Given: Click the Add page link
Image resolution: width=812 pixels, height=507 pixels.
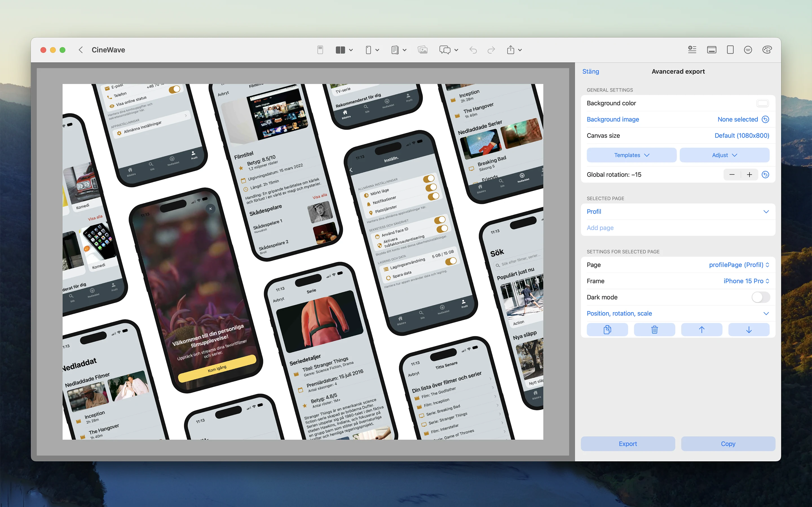Looking at the screenshot, I should [600, 228].
